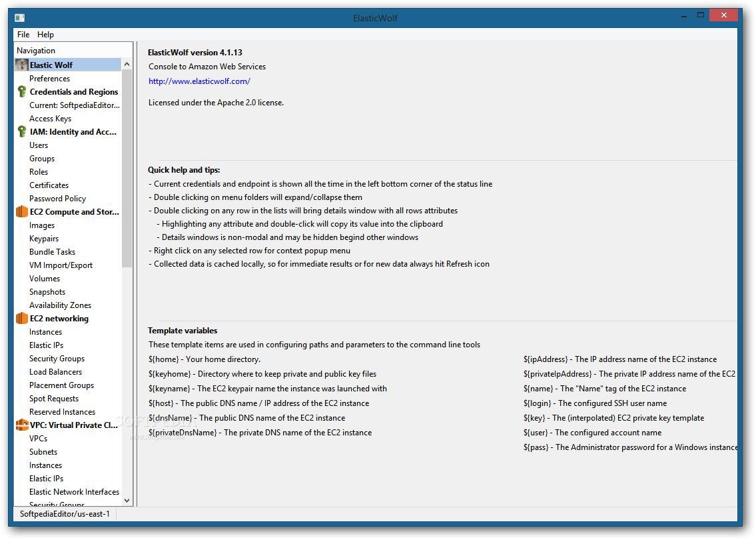Open Snapshots item
Viewport: 756px width, 540px height.
click(x=47, y=292)
